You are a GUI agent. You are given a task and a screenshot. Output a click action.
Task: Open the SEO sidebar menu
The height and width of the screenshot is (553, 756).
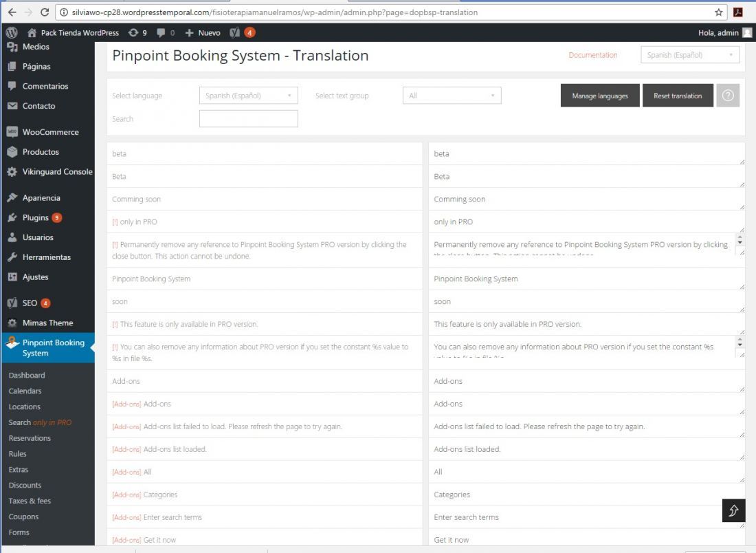29,303
